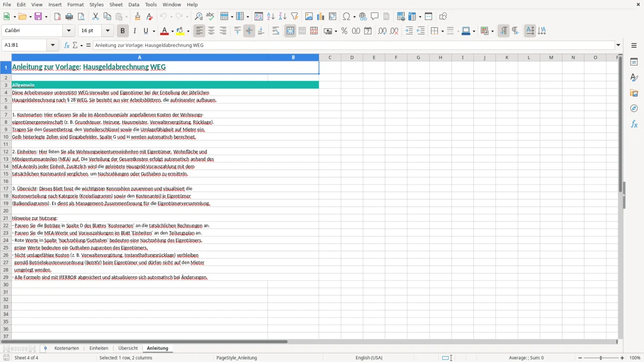The height and width of the screenshot is (362, 644).
Task: Insert an image
Action: point(309,17)
